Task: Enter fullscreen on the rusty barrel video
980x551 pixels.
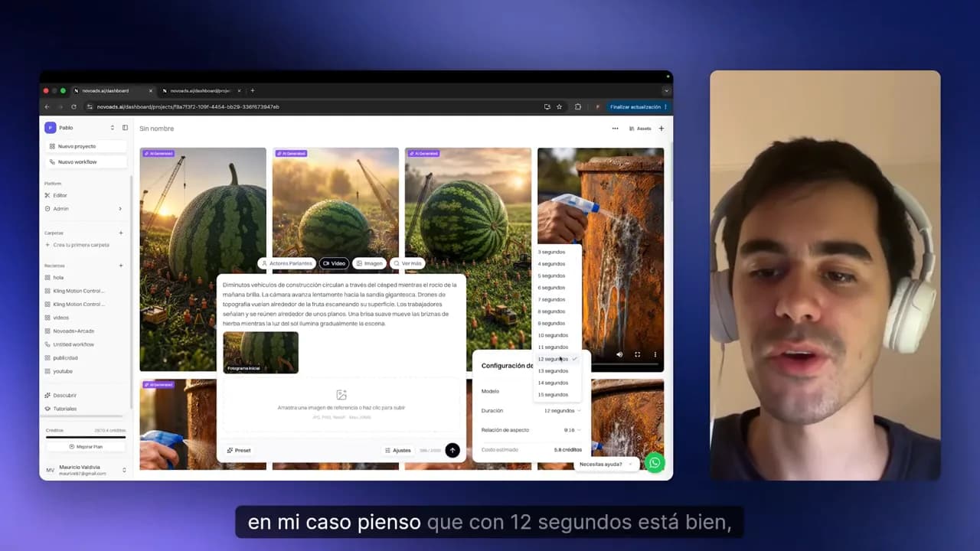Action: (637, 354)
